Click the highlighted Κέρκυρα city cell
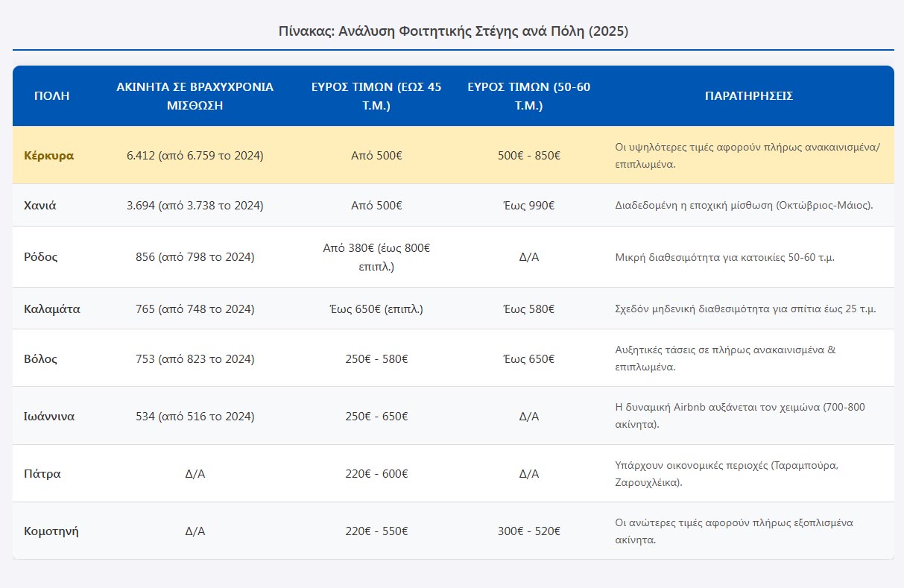The image size is (904, 588). coord(49,156)
